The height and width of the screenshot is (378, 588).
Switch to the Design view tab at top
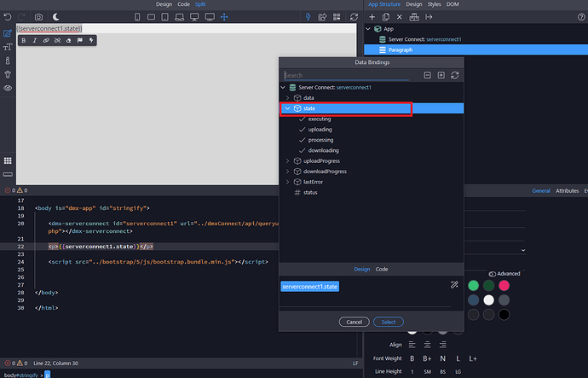point(164,4)
